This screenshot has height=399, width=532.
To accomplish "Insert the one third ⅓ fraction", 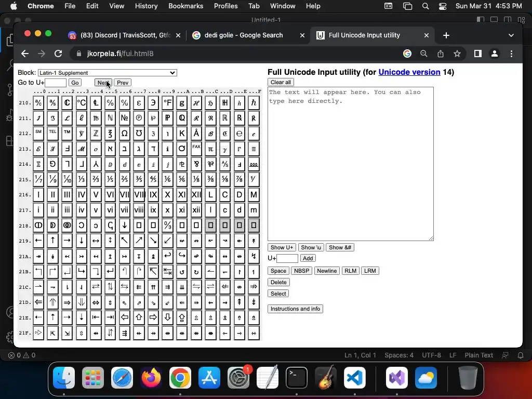I will point(82,179).
